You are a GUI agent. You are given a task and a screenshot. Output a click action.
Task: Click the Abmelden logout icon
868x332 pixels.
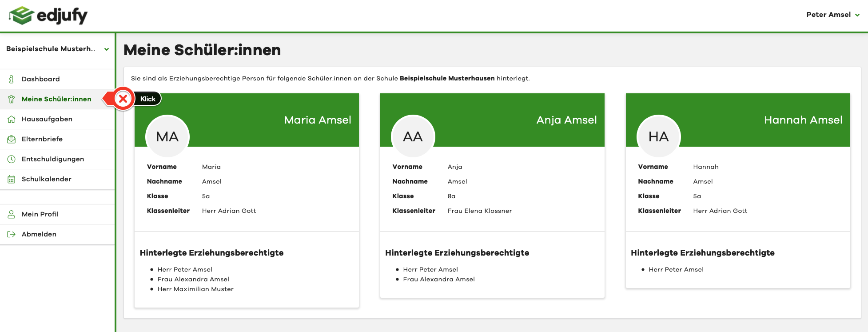[x=12, y=234]
